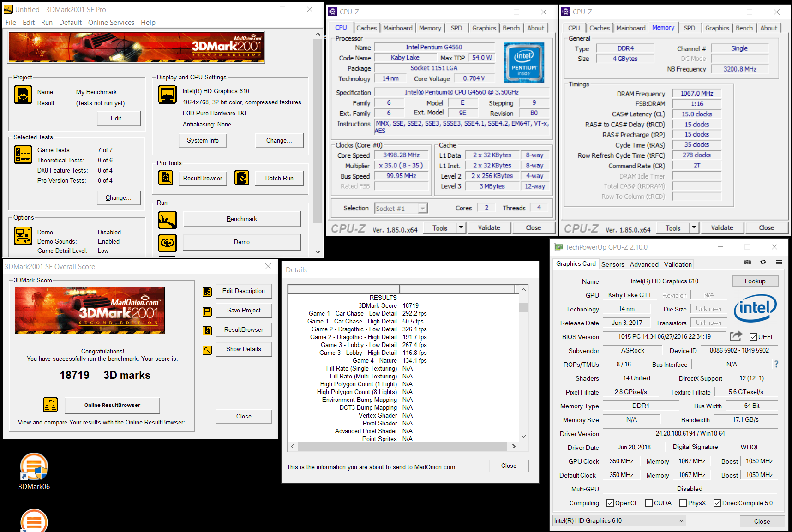Click the Demo eye icon in Run section

click(x=168, y=242)
